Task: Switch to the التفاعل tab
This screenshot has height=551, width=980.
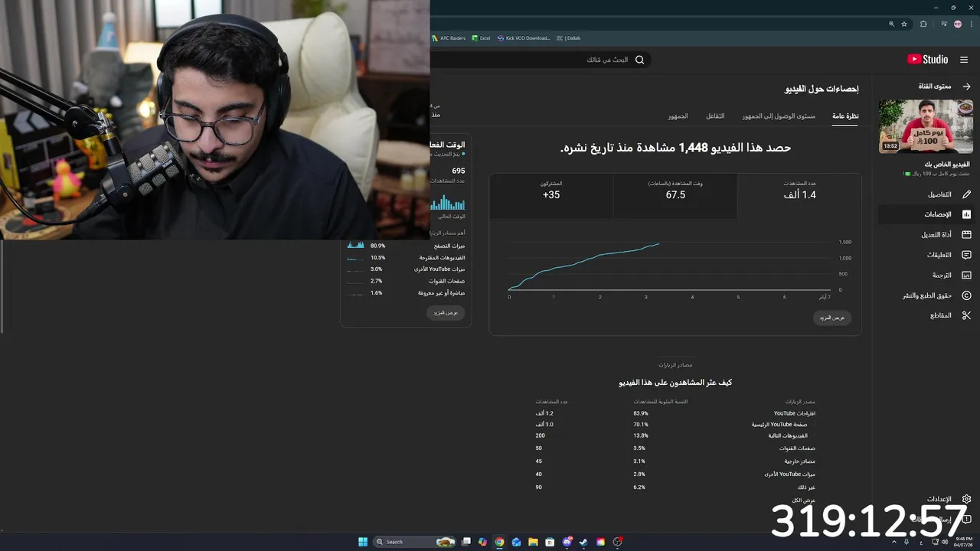Action: pos(715,116)
